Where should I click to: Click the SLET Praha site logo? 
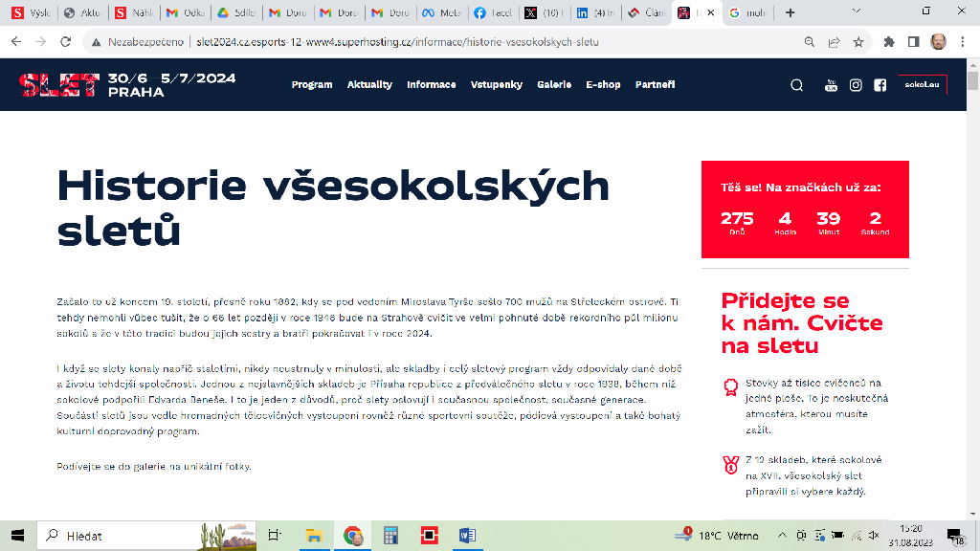point(127,85)
